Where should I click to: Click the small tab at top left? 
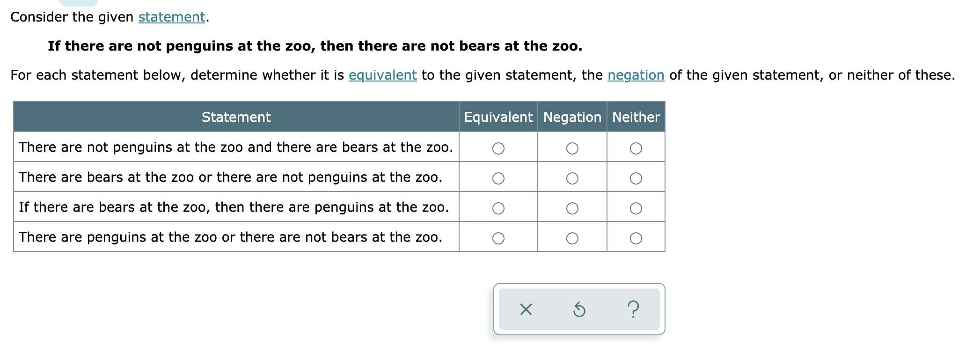[x=78, y=2]
